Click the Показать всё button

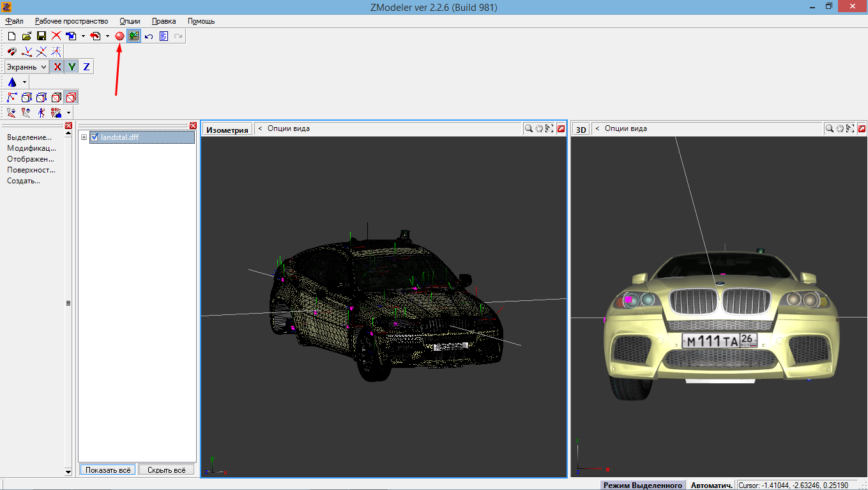(x=107, y=470)
